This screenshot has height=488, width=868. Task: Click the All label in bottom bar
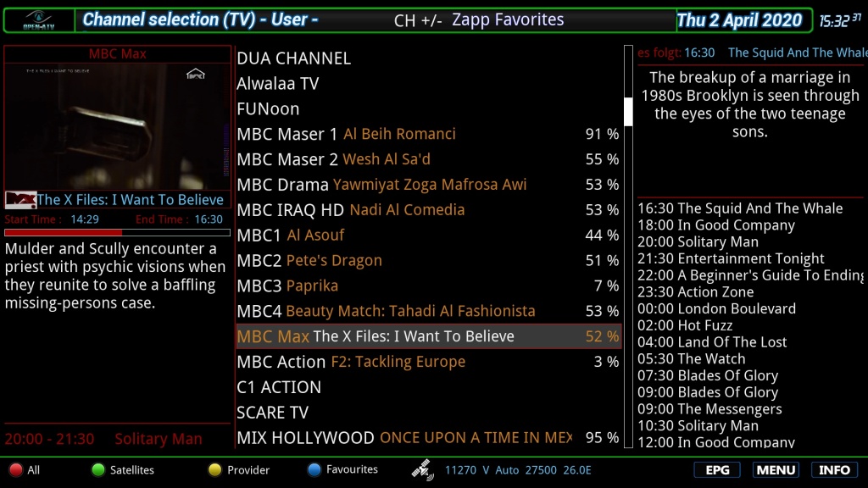point(34,469)
